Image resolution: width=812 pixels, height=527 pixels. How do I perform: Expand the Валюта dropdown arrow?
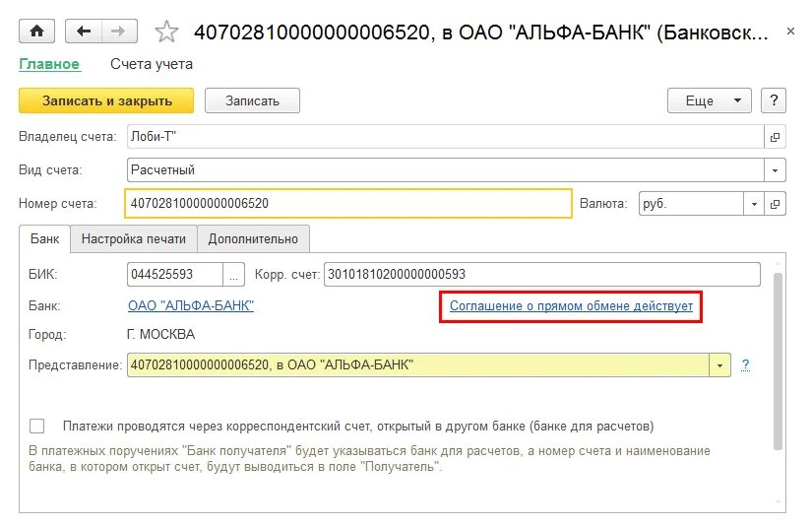click(754, 204)
